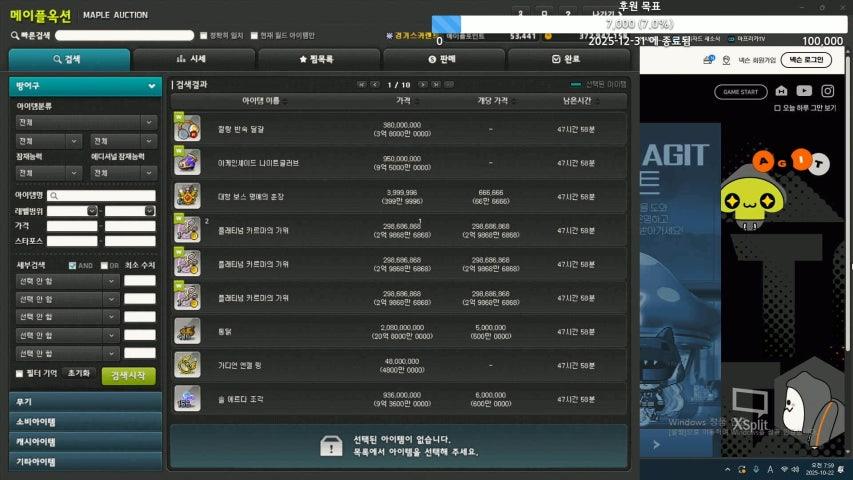
Task: Click the 가디언 엔젤 링 item icon
Action: click(187, 364)
